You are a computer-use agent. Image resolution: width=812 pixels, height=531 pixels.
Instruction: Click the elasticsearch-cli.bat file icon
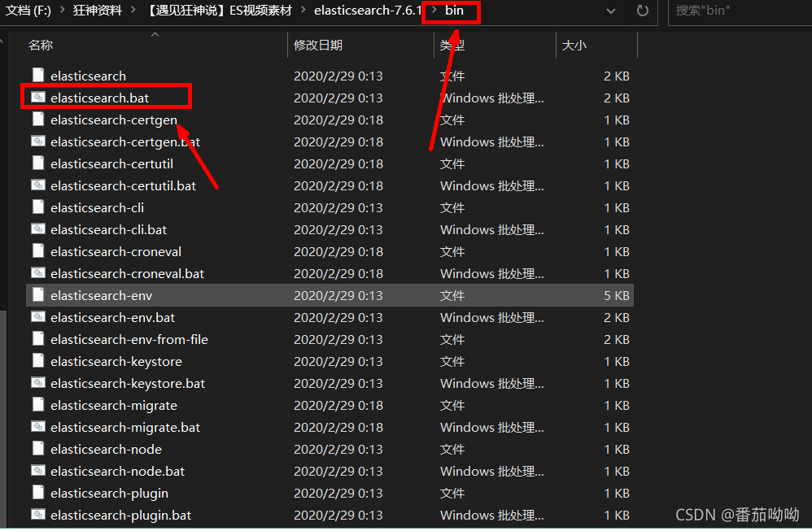[x=37, y=229]
